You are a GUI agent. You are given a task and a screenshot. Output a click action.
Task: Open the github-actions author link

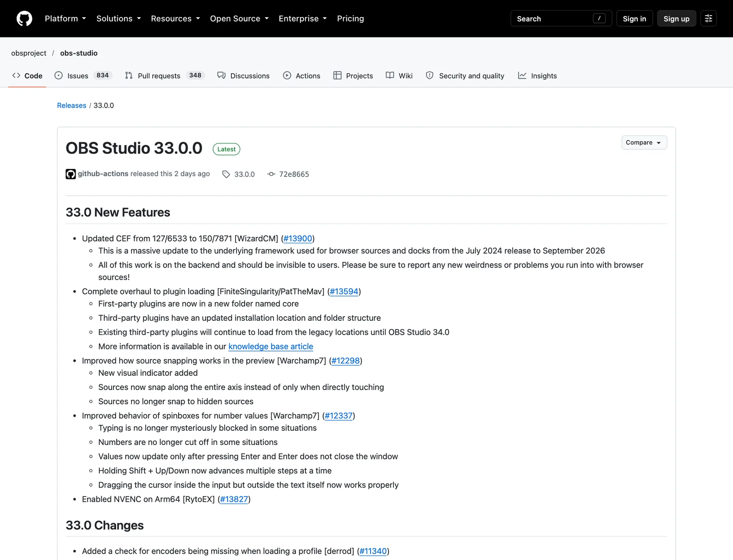[x=103, y=174]
